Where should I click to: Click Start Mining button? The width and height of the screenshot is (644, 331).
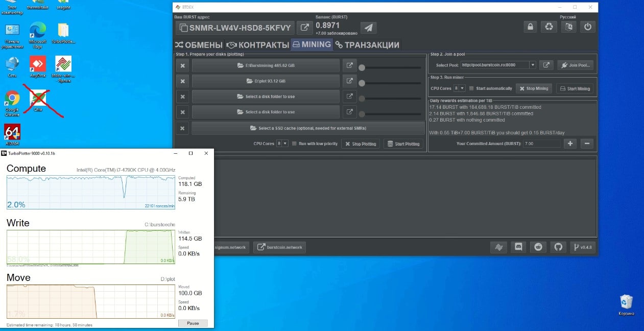point(575,88)
